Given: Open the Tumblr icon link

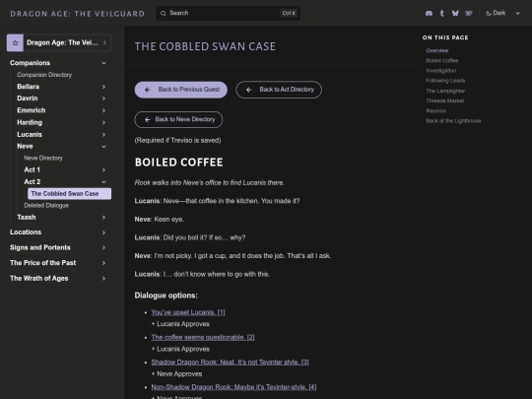Looking at the screenshot, I should pyautogui.click(x=441, y=13).
